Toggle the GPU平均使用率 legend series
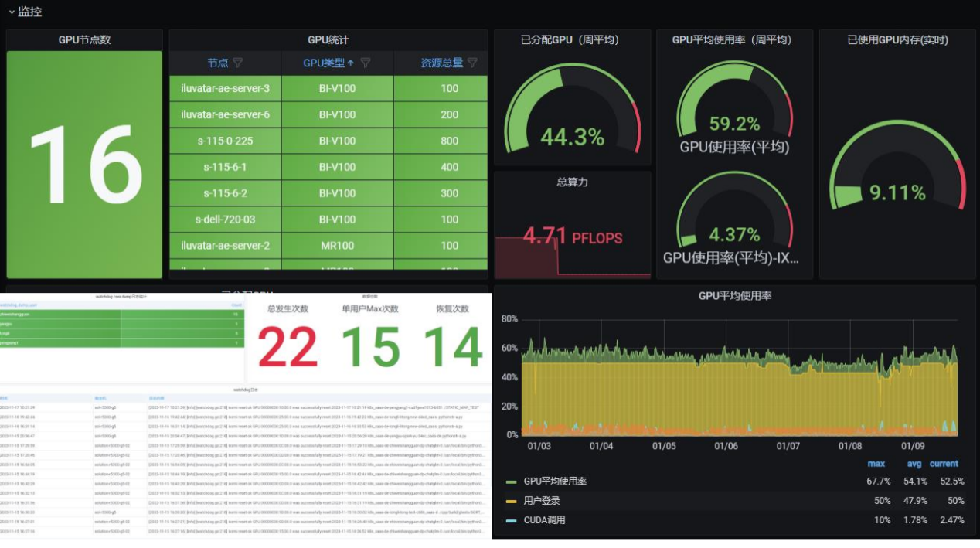 click(555, 481)
